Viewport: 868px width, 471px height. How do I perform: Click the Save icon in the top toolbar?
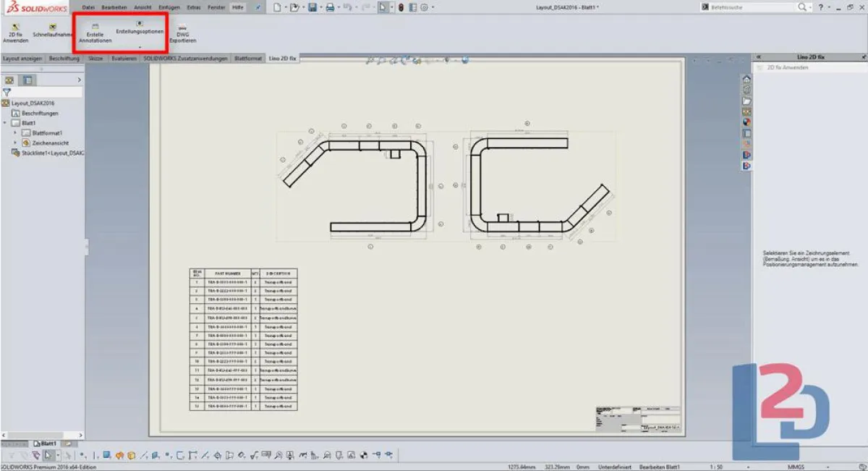coord(311,7)
